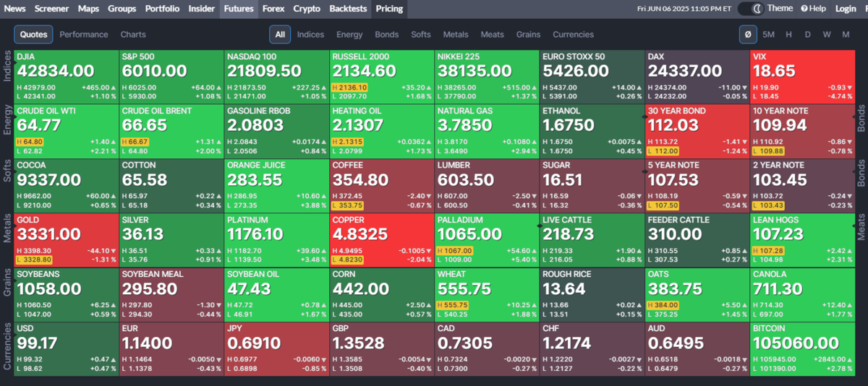Viewport: 868px width, 386px height.
Task: Filter futures by Energy
Action: (x=349, y=34)
